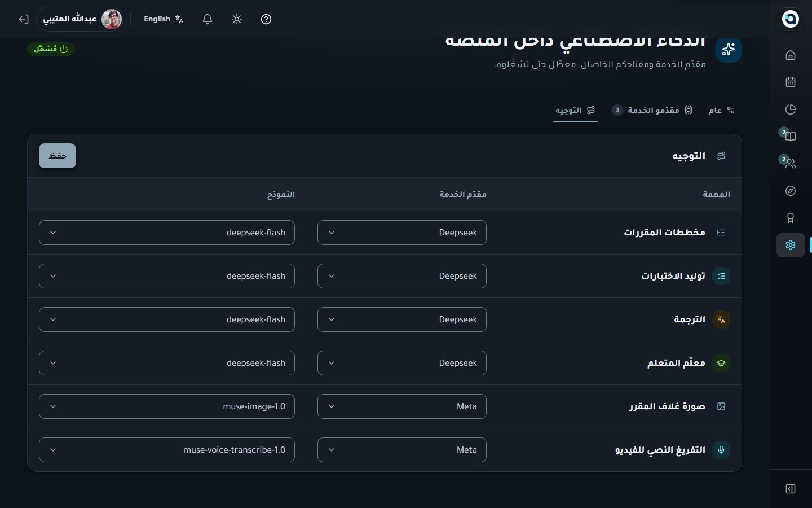
Task: Click the الترجمة row translate icon
Action: click(721, 319)
